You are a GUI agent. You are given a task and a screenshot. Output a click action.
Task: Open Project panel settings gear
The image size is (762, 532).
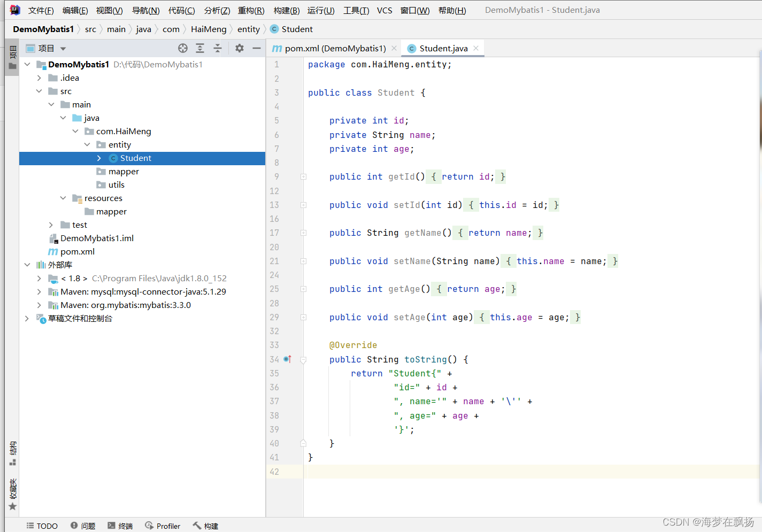[x=240, y=48]
